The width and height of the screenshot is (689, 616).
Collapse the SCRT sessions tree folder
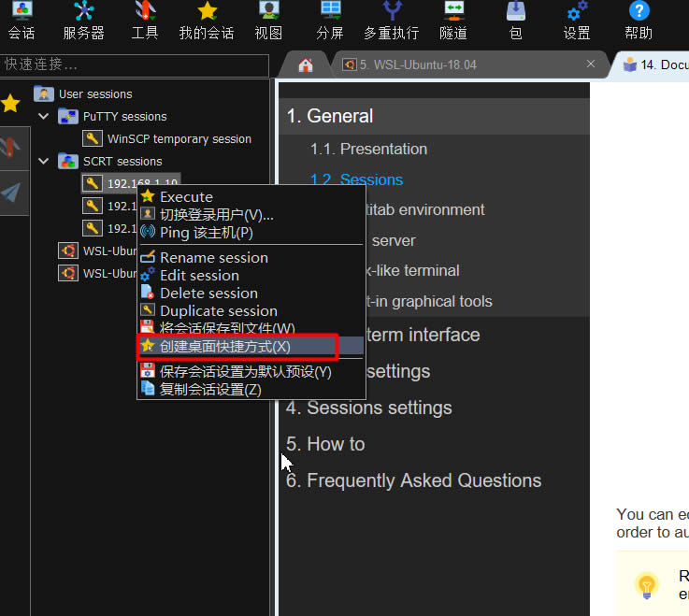click(44, 161)
